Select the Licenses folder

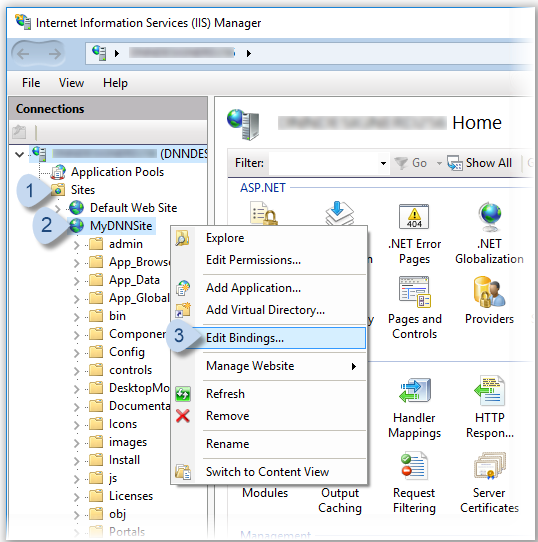pyautogui.click(x=131, y=496)
